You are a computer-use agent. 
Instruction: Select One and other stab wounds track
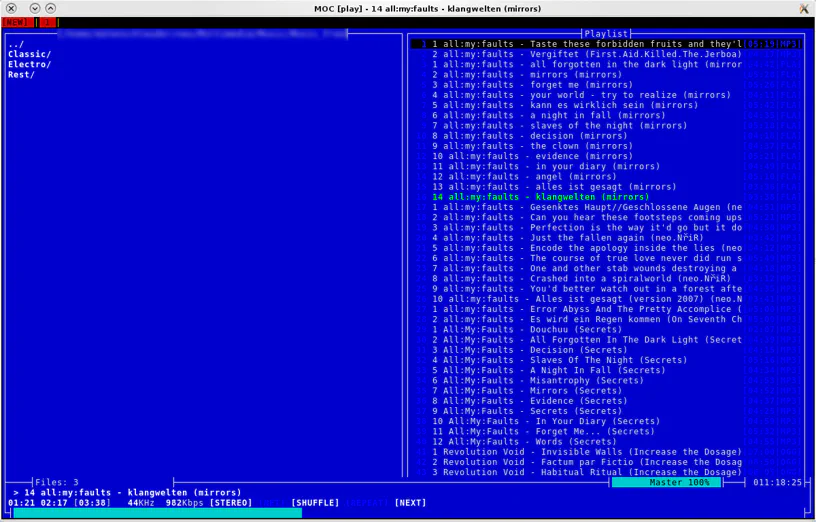click(x=606, y=269)
